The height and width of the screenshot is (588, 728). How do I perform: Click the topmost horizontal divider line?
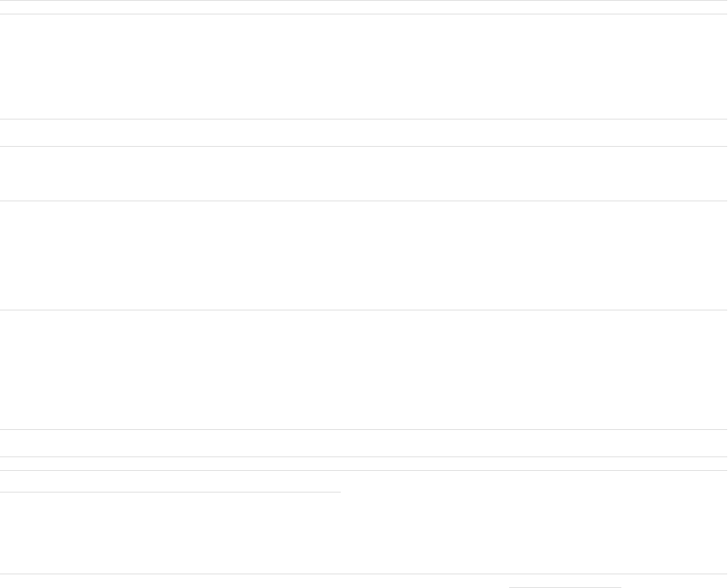pos(363,1)
